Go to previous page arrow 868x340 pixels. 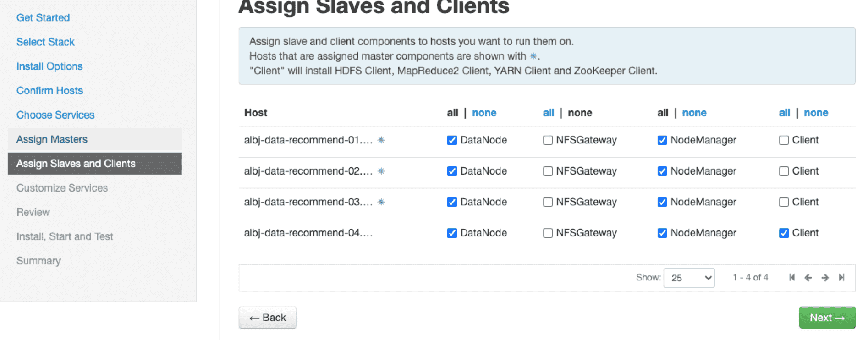click(808, 277)
